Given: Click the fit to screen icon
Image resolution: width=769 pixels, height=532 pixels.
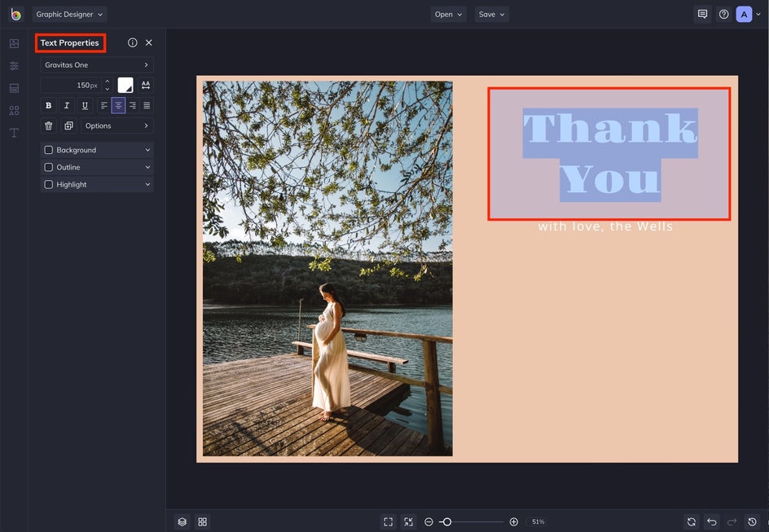Looking at the screenshot, I should tap(388, 521).
